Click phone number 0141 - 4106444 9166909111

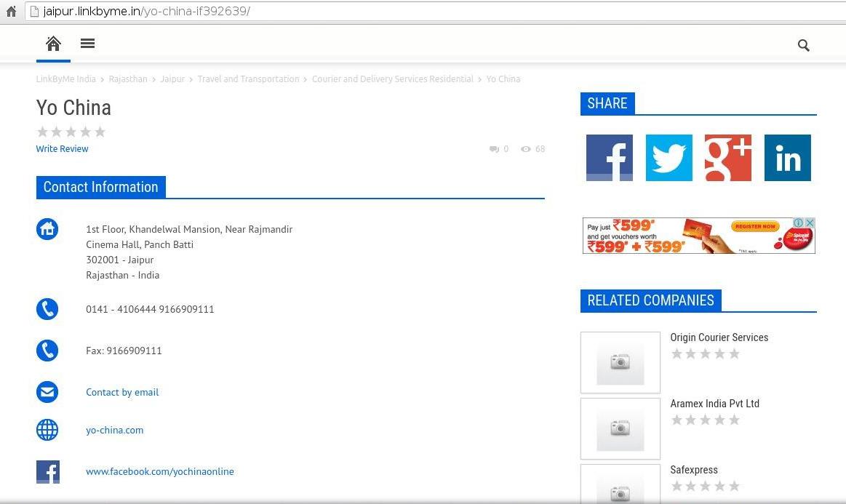(150, 309)
